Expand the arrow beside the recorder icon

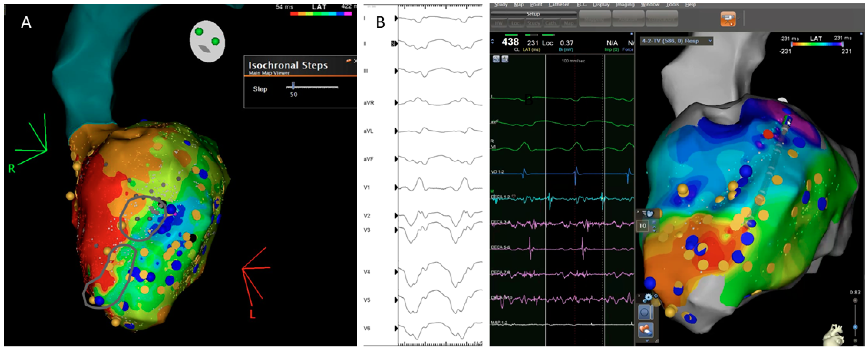(739, 19)
